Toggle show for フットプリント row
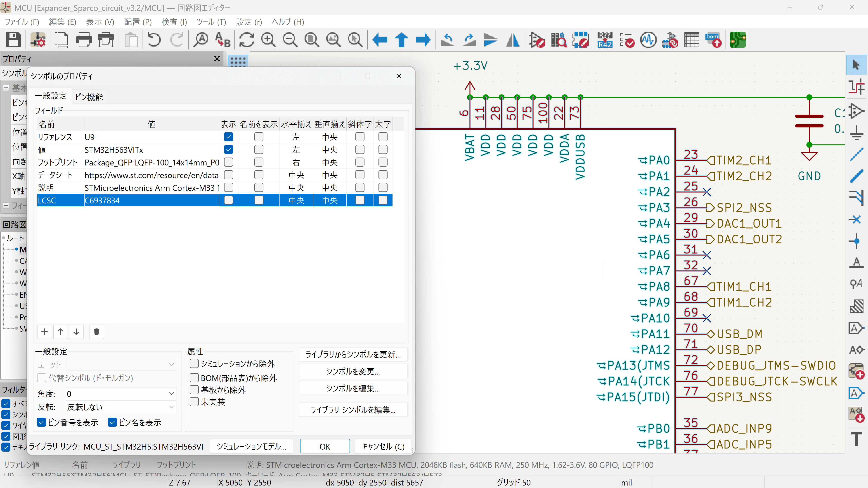 coord(228,162)
